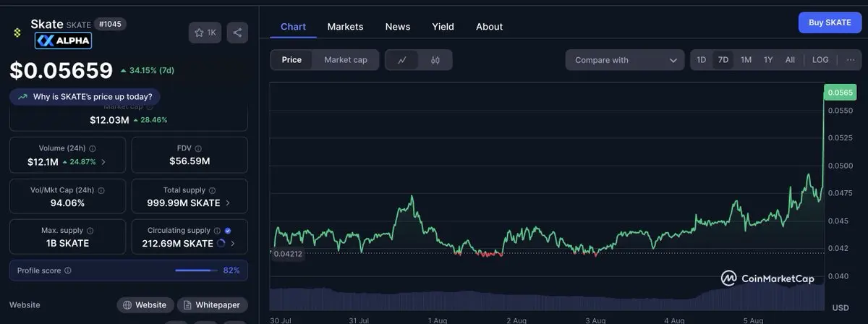Show info for Total supply
868x324 pixels.
[213, 190]
